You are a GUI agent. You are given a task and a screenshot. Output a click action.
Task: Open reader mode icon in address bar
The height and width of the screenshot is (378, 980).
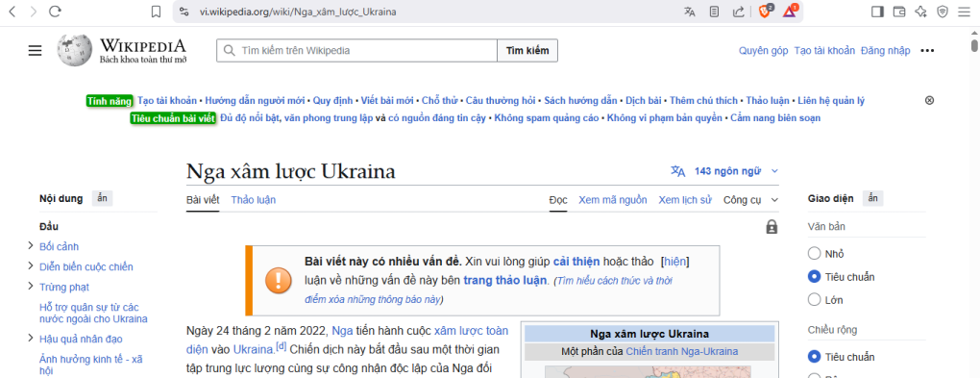click(x=715, y=12)
